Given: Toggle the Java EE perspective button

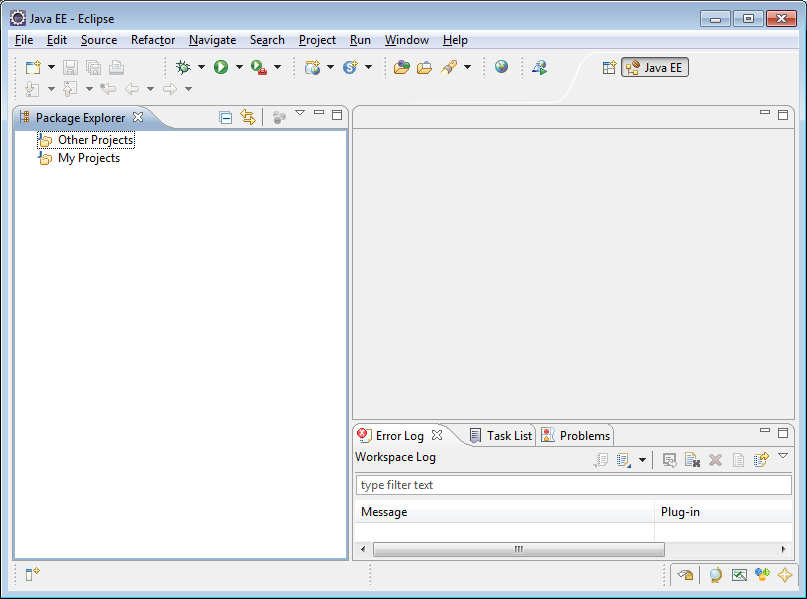Looking at the screenshot, I should click(x=655, y=67).
